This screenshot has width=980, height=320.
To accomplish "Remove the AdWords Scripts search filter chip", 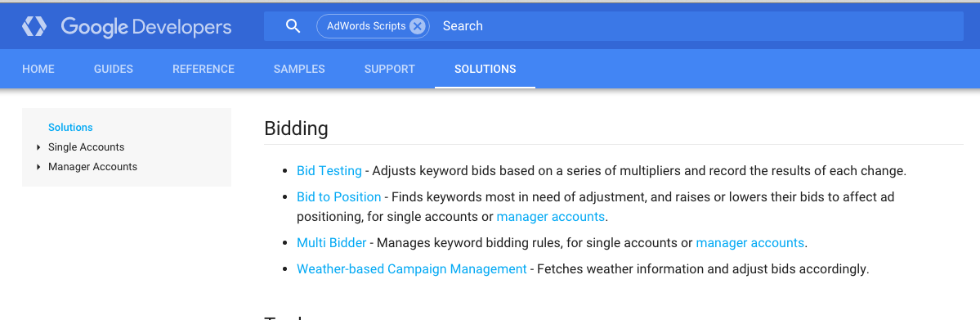I will point(418,26).
